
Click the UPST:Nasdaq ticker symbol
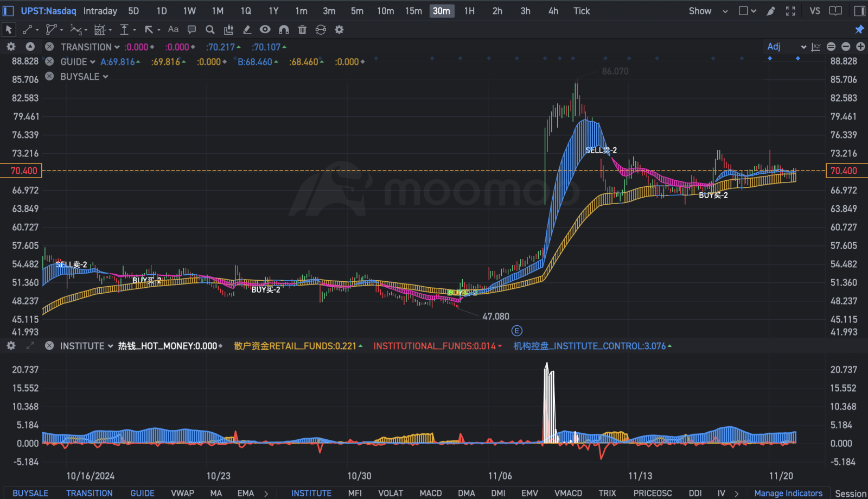pos(48,11)
